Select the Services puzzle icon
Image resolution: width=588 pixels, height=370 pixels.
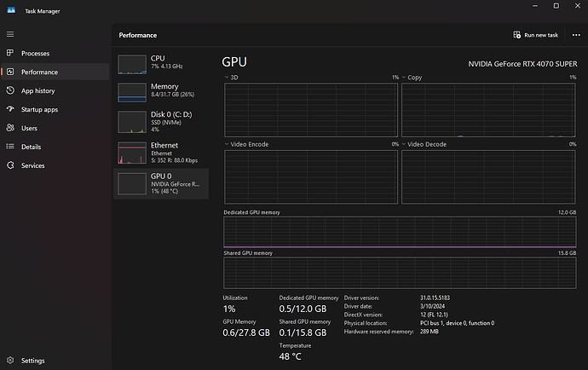pos(11,165)
